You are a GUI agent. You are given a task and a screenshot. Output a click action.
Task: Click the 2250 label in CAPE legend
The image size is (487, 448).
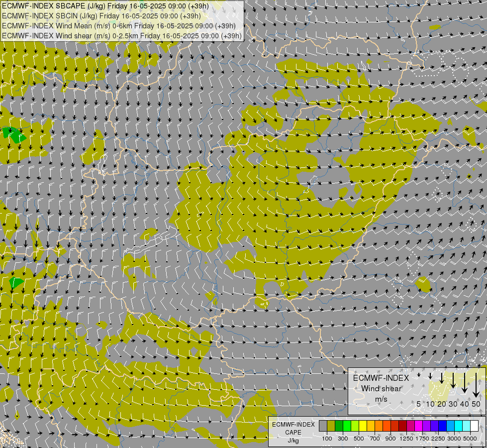[438, 439]
